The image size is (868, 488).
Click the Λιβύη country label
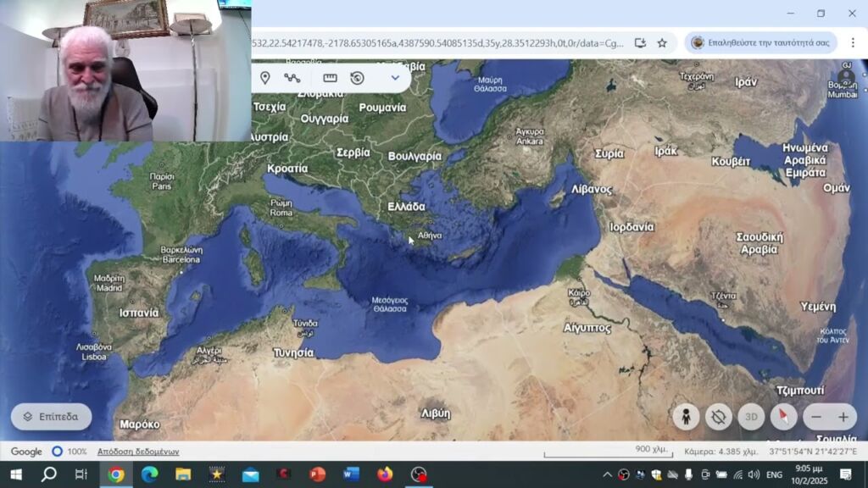[x=436, y=413]
